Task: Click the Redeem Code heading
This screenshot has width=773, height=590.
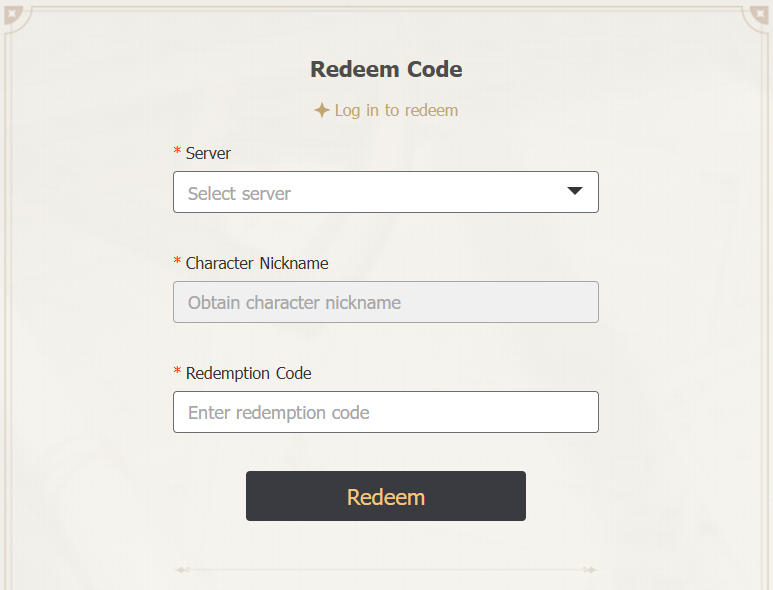Action: pos(386,69)
